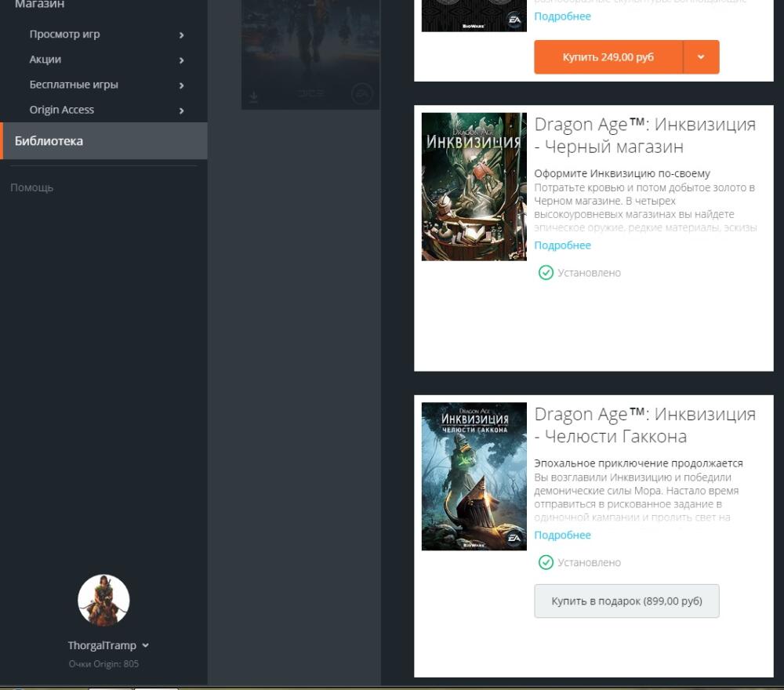Image resolution: width=784 pixels, height=690 pixels.
Task: Click Очки Origin: 805 text
Action: click(103, 664)
